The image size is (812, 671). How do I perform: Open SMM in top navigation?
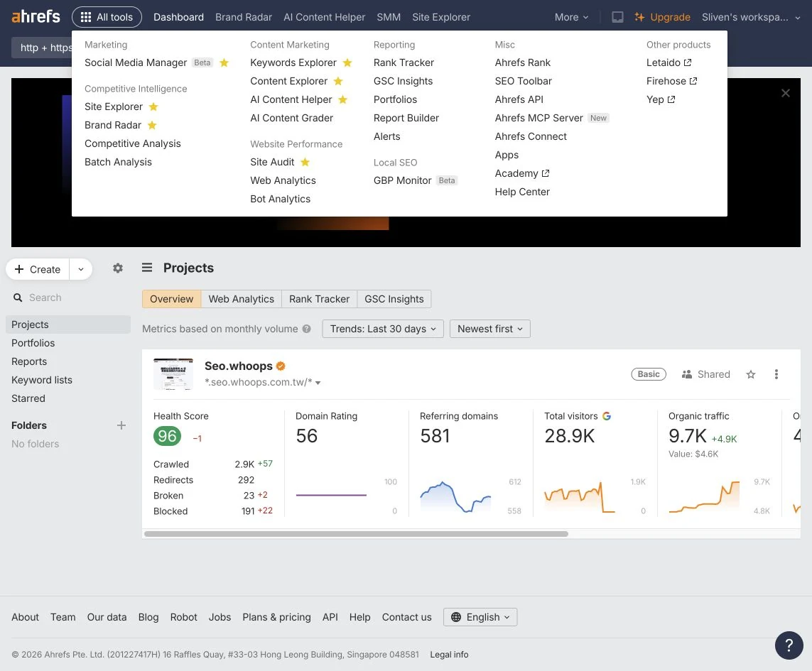pyautogui.click(x=389, y=17)
